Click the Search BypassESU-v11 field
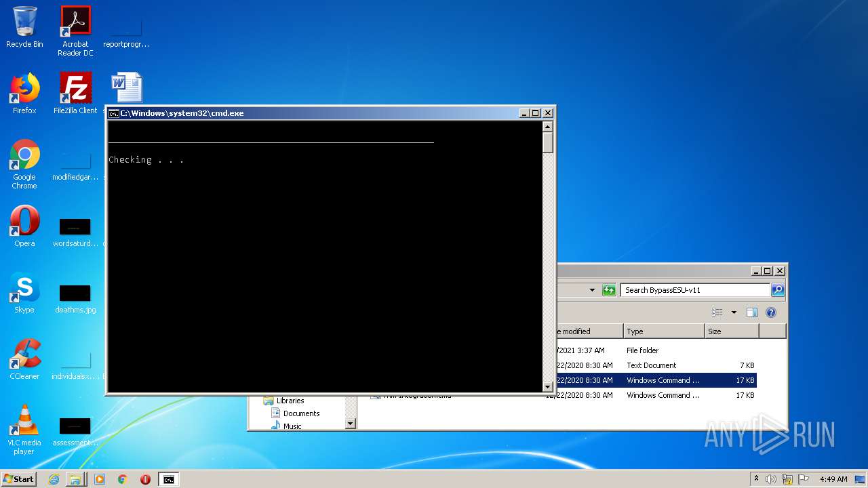This screenshot has height=488, width=868. click(696, 290)
